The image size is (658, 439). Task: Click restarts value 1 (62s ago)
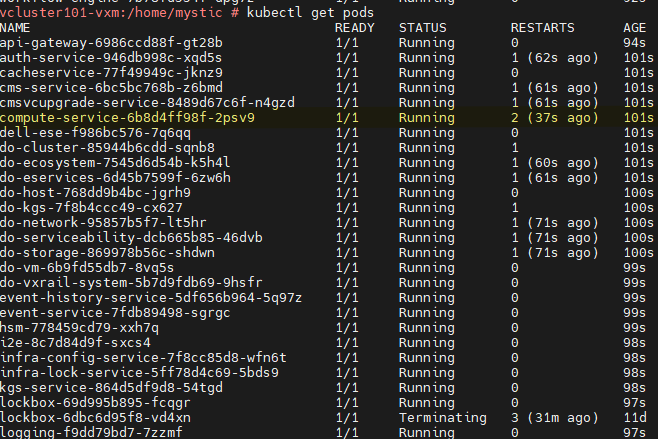click(x=554, y=57)
